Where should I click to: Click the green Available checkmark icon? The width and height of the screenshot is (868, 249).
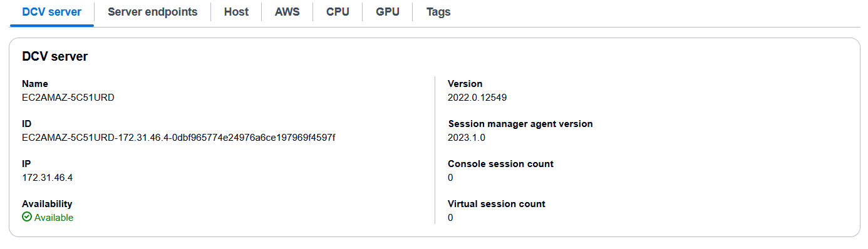coord(27,217)
